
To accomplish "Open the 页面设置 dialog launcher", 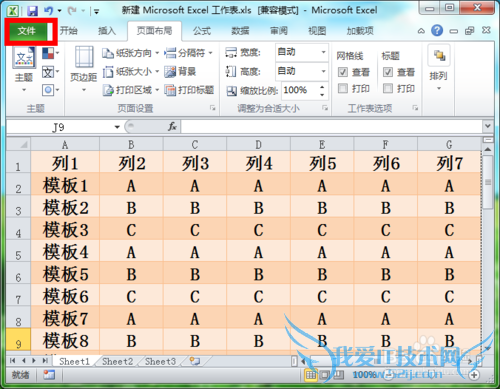I will (x=212, y=108).
